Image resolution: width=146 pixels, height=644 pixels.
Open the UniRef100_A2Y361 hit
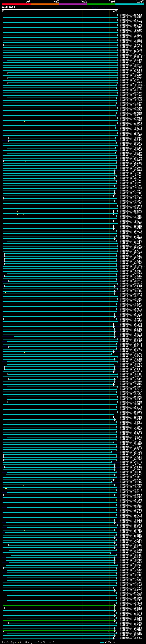131,95
